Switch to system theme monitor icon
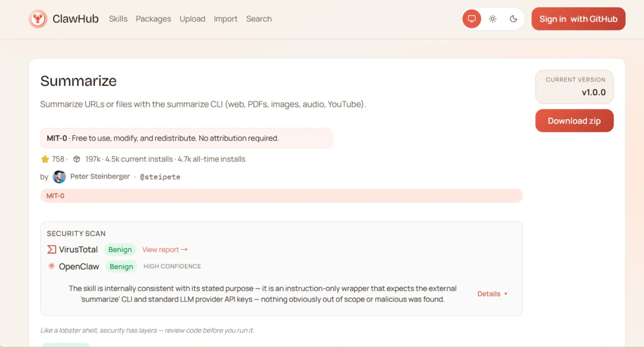This screenshot has width=644, height=348. coord(472,19)
